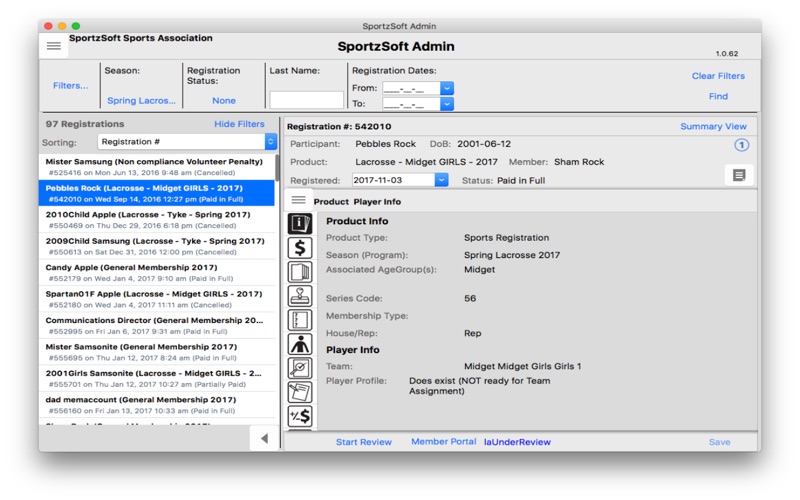
Task: Open the To date picker arrow
Action: tap(446, 104)
